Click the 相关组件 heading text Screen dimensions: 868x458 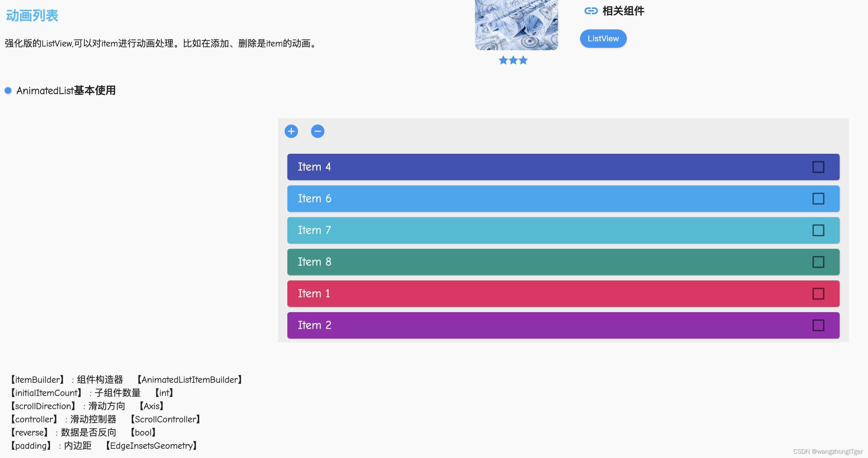point(623,11)
